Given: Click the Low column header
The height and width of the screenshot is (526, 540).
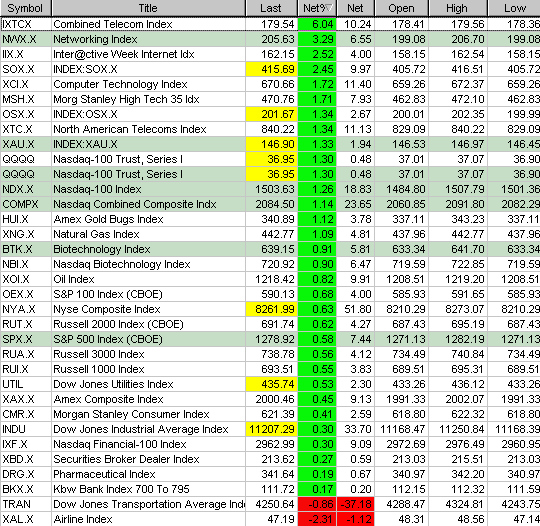Looking at the screenshot, I should [x=514, y=8].
